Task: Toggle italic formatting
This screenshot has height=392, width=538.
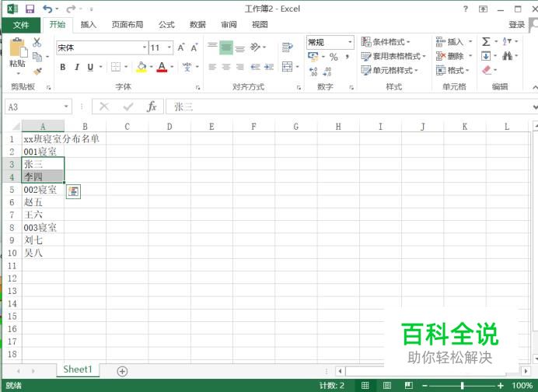Action: coord(77,67)
